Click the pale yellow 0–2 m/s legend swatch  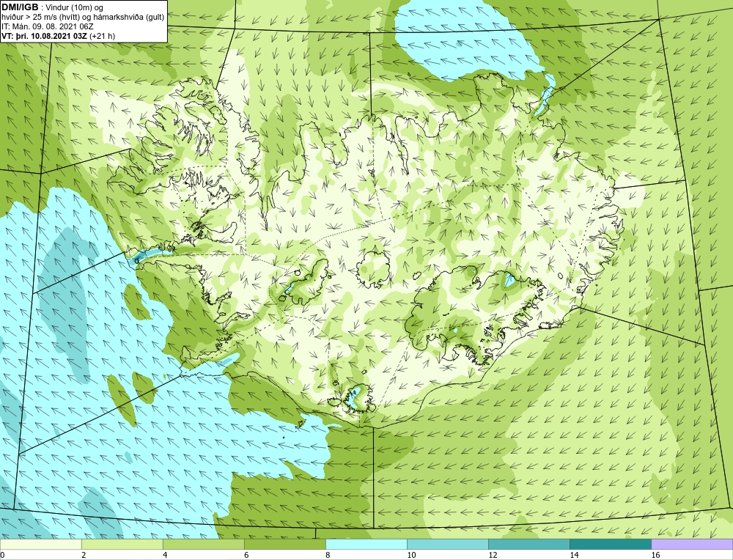coord(40,544)
